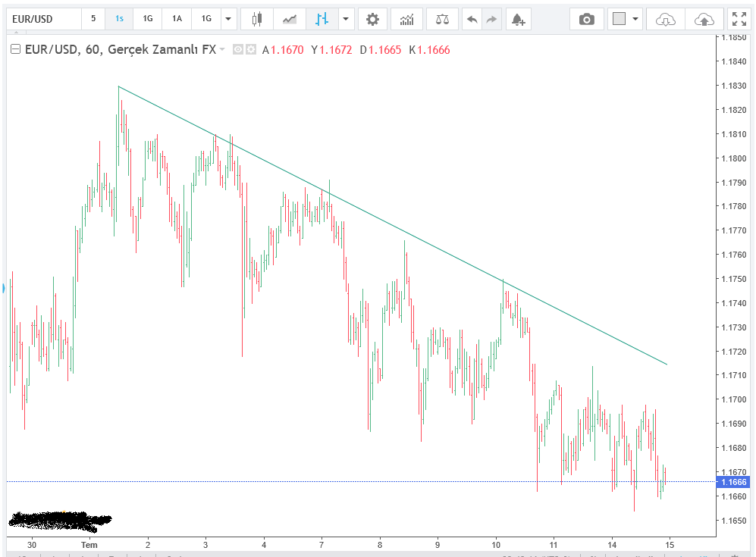Select the candlestick chart style icon
Image resolution: width=756 pixels, height=557 pixels.
tap(258, 19)
